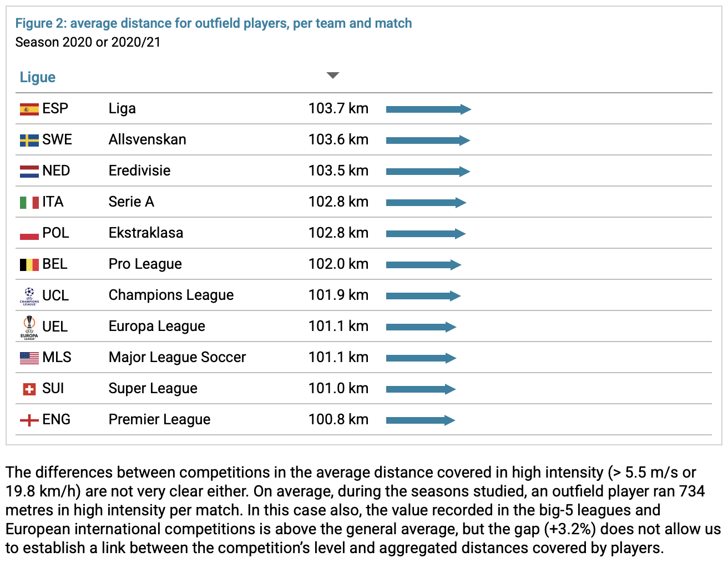Click the Europa League logo icon

click(x=29, y=327)
